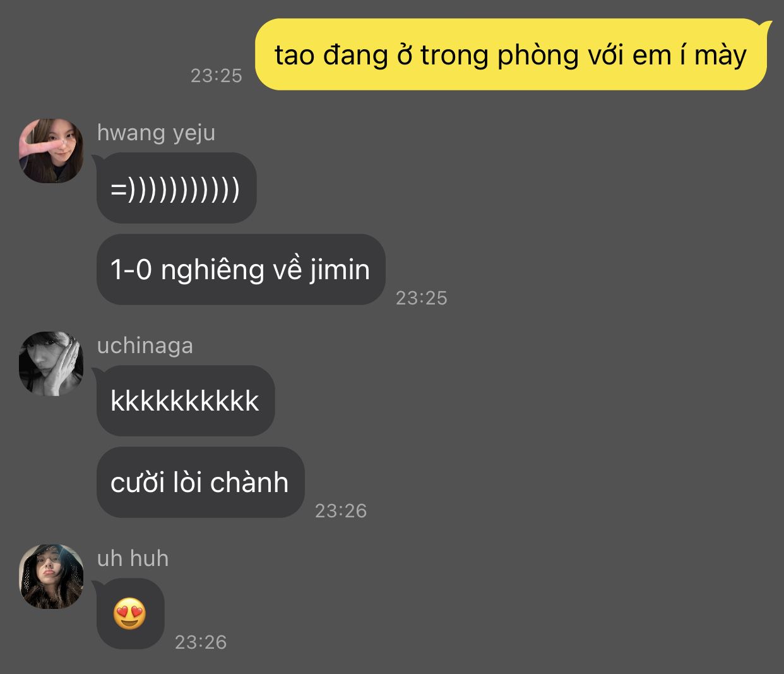Tap the tail of the yellow bubble
This screenshot has height=674, width=784.
[x=766, y=27]
